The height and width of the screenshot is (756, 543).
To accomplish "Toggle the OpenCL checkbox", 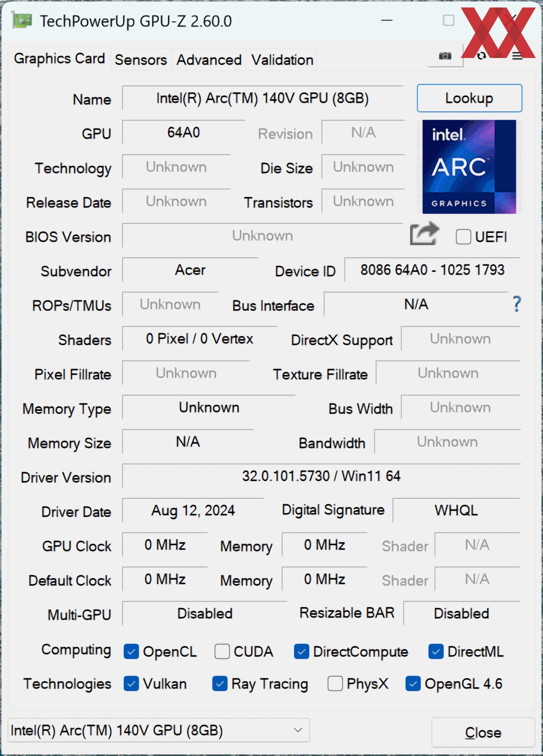I will coord(131,651).
